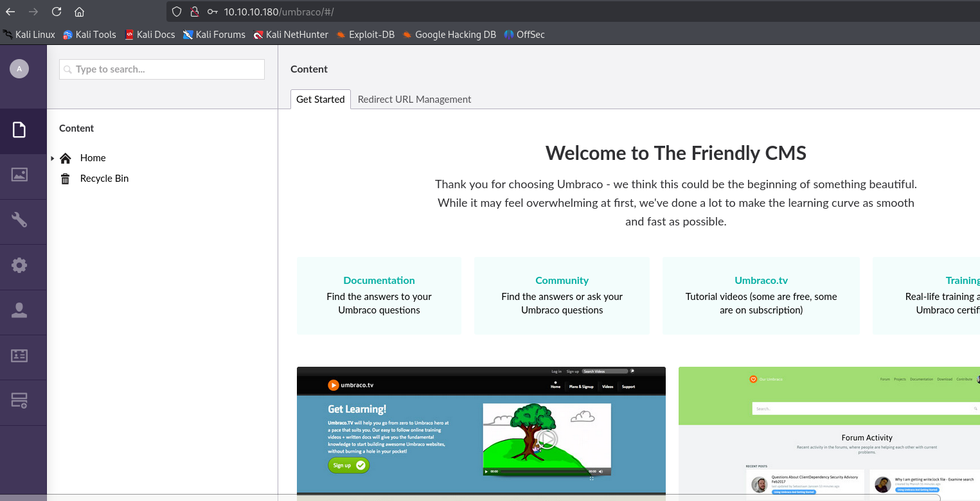Select the Get Started tab
The image size is (980, 501).
click(320, 100)
